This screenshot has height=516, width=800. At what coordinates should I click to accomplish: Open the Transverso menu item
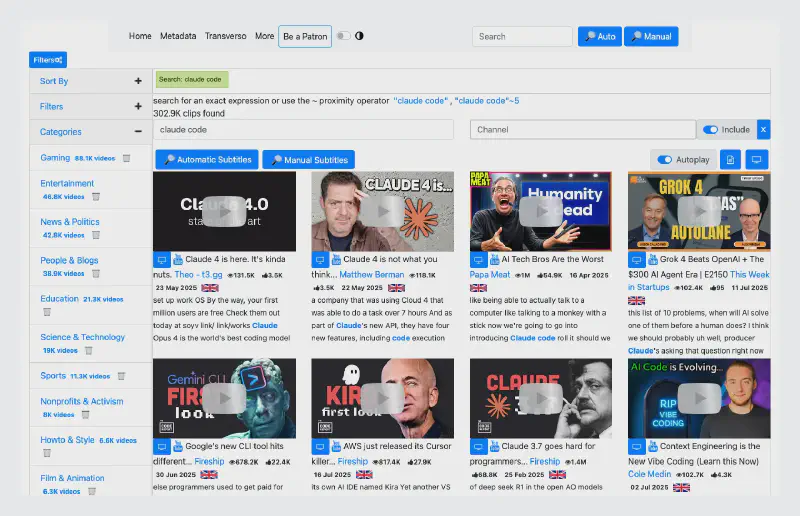point(225,36)
